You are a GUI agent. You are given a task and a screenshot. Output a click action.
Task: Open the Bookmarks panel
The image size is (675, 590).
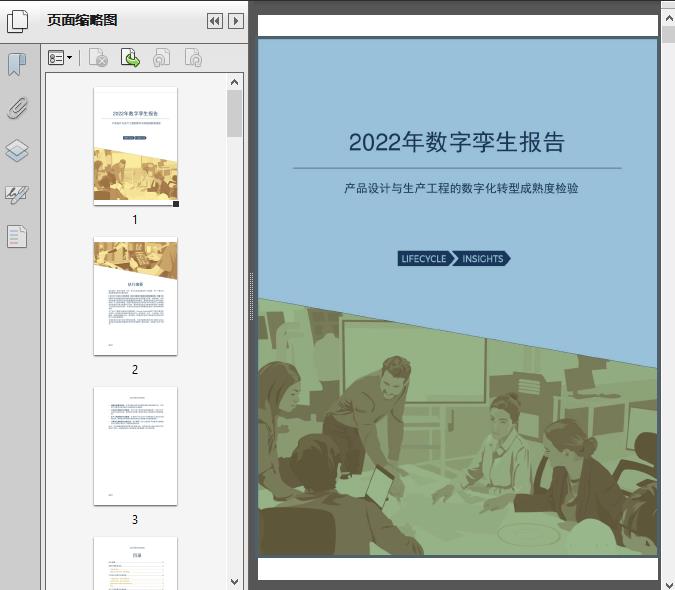[x=17, y=65]
